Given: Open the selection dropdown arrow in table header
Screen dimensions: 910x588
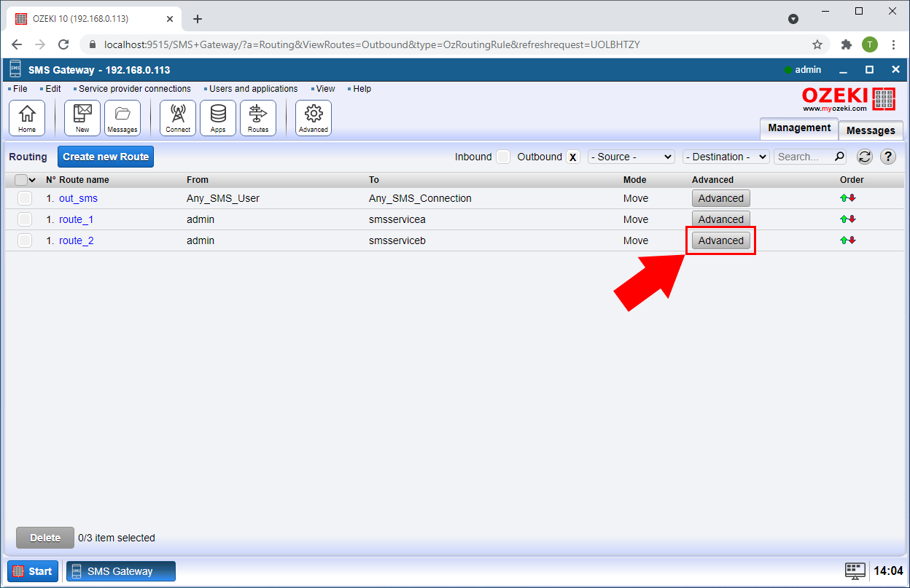Looking at the screenshot, I should point(32,180).
